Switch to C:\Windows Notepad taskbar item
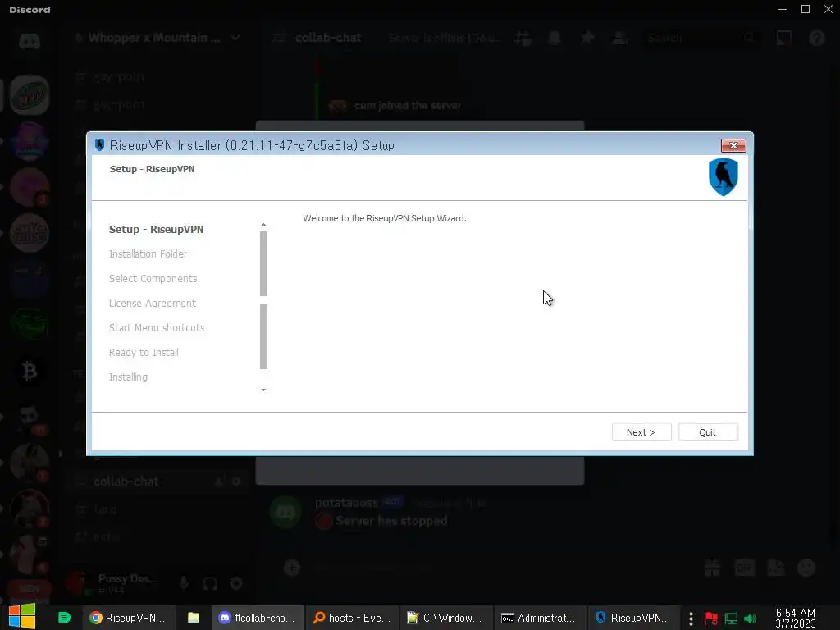 pyautogui.click(x=445, y=618)
